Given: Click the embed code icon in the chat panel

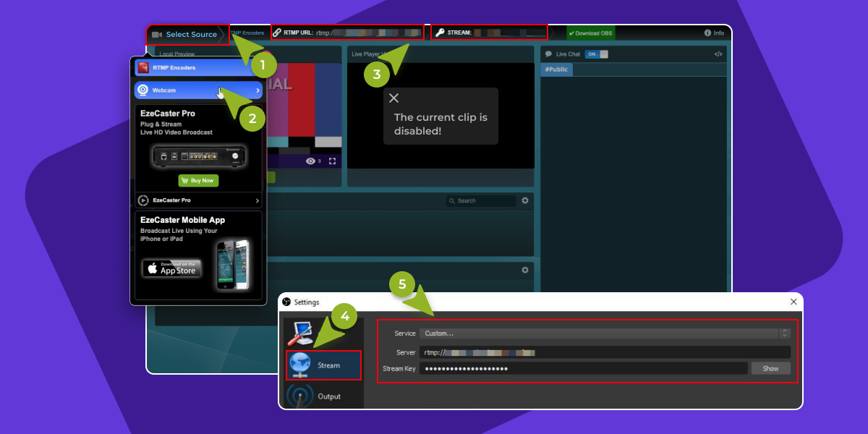Looking at the screenshot, I should 718,54.
